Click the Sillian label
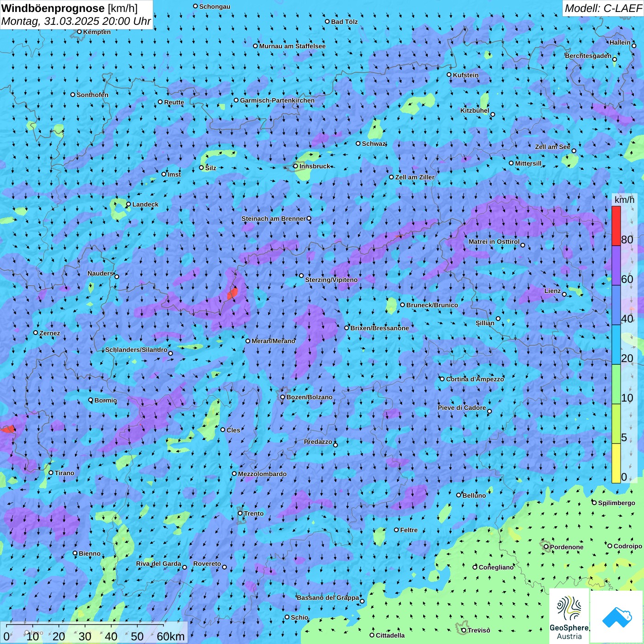 click(x=485, y=323)
